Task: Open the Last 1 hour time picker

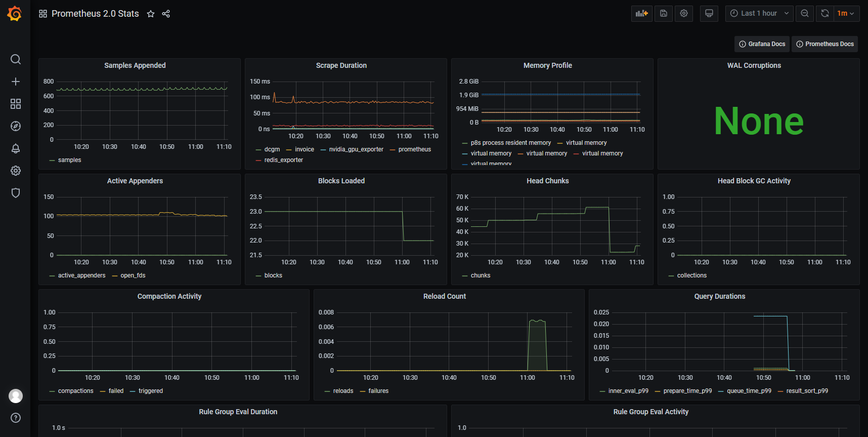Action: (x=759, y=14)
